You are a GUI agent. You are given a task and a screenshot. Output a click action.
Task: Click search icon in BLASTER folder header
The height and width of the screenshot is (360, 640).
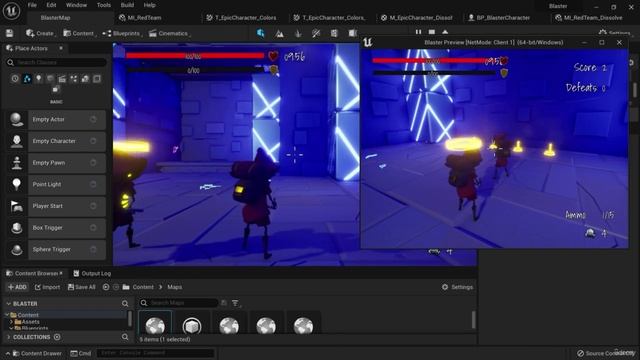pyautogui.click(x=125, y=304)
